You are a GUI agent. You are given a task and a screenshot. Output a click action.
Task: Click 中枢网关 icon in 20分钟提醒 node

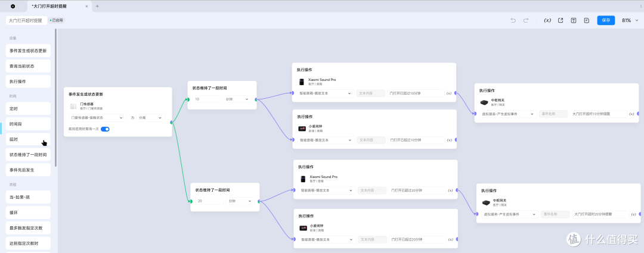point(487,202)
